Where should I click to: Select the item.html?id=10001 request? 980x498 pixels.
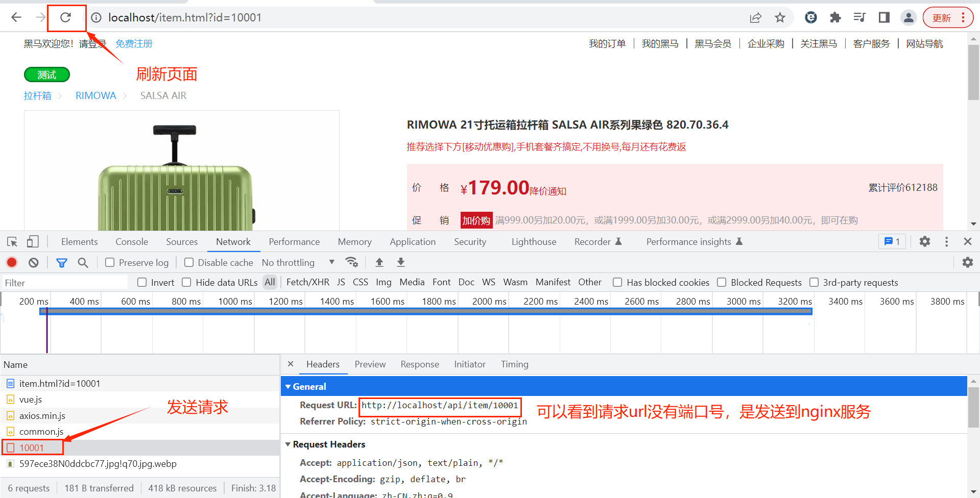point(139,384)
